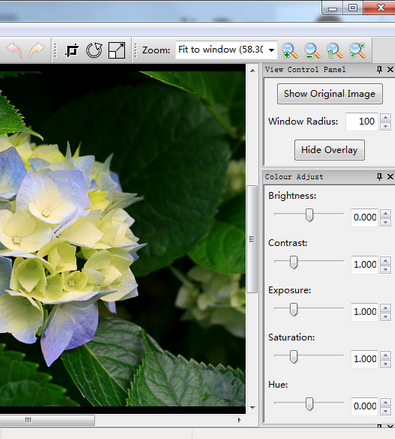Viewport: 395px width, 439px height.
Task: Click the Saturation slider handle
Action: click(x=294, y=357)
